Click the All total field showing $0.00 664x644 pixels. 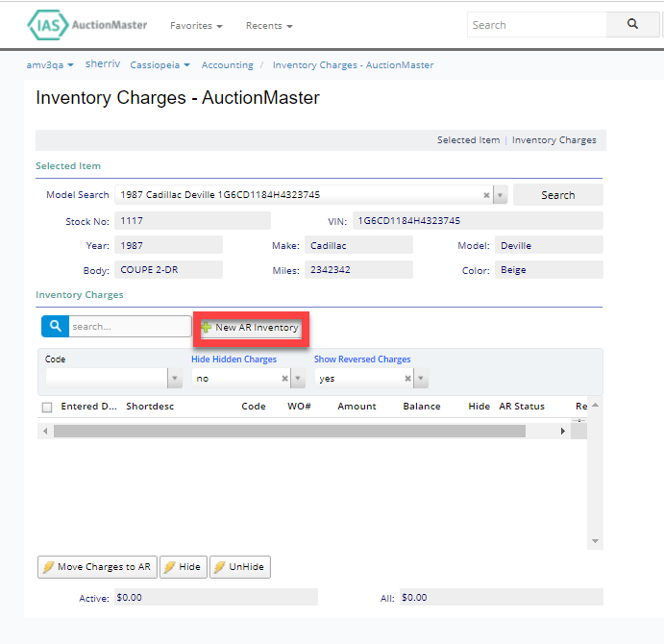(x=502, y=598)
